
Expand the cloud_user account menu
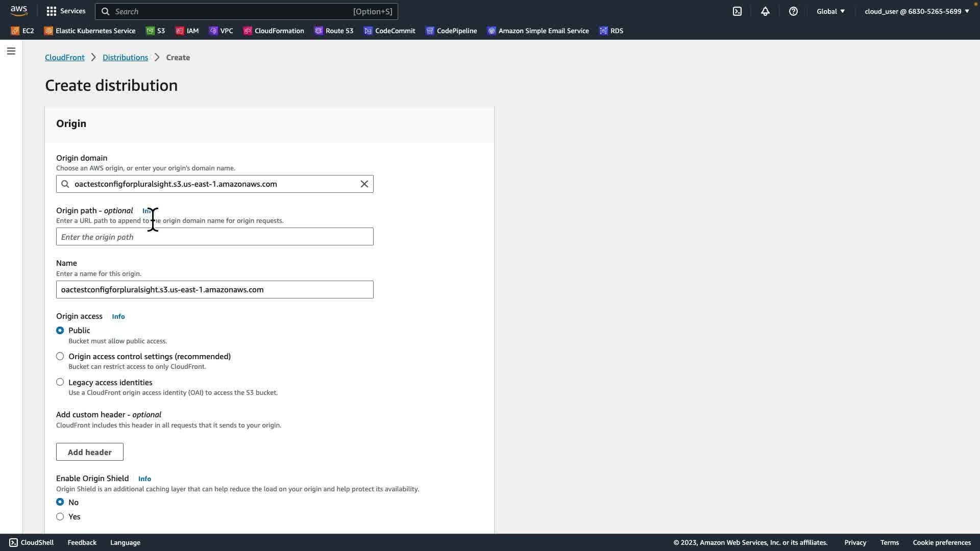(x=916, y=11)
